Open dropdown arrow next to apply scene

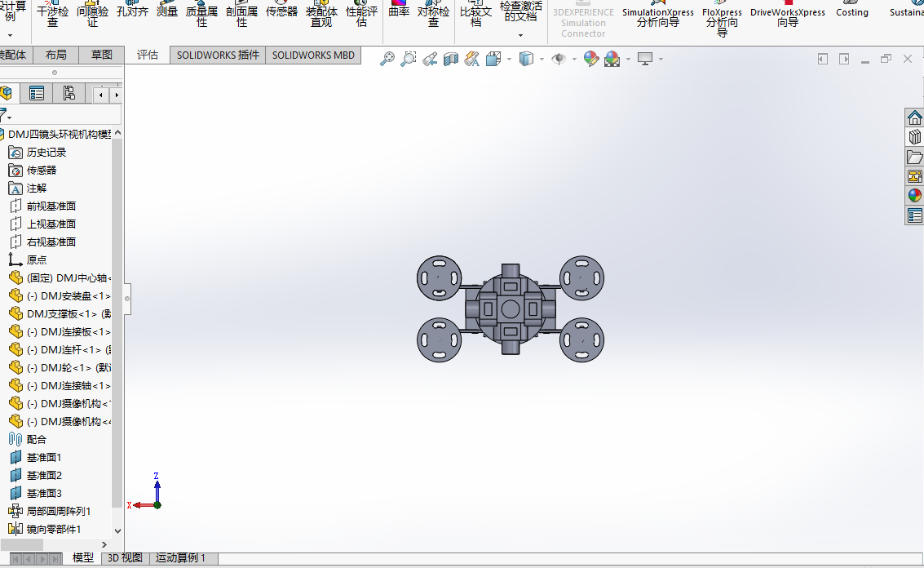pyautogui.click(x=628, y=59)
